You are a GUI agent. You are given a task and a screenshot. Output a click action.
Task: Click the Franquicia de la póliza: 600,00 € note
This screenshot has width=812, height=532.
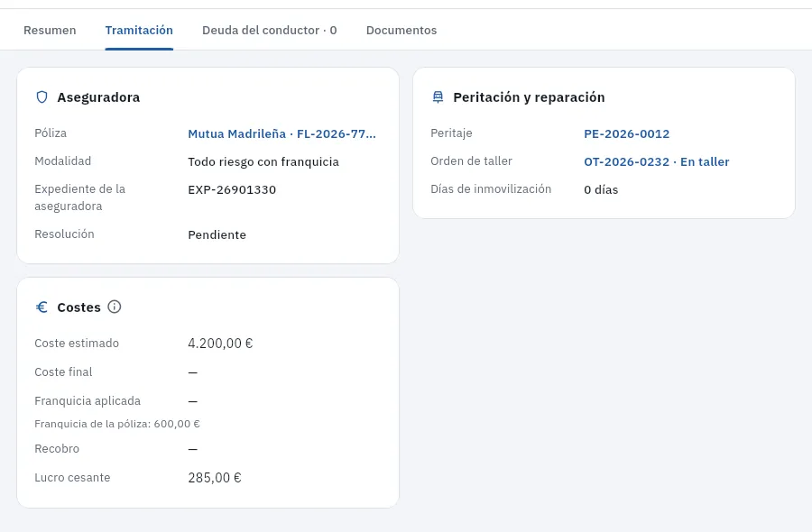point(117,424)
